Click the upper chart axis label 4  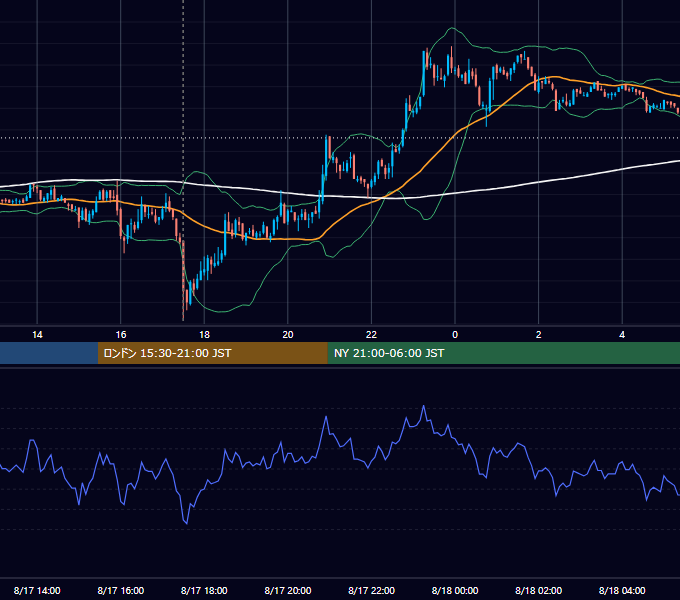pyautogui.click(x=622, y=335)
